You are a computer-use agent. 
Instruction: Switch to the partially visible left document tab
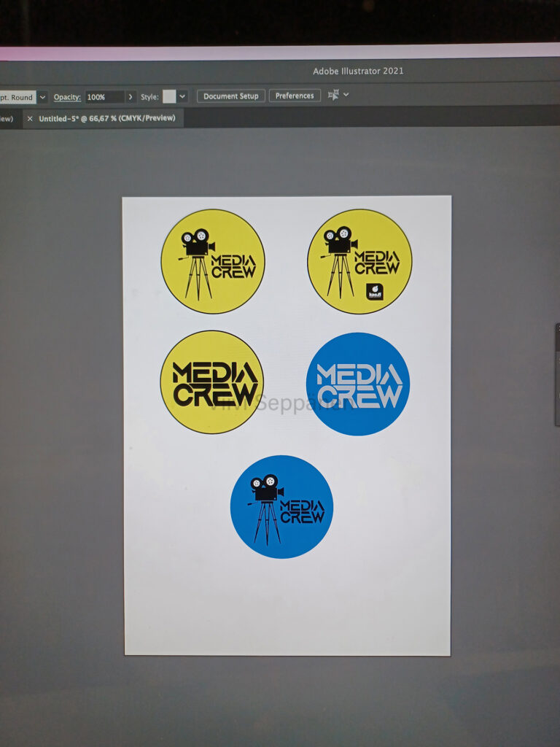point(6,118)
